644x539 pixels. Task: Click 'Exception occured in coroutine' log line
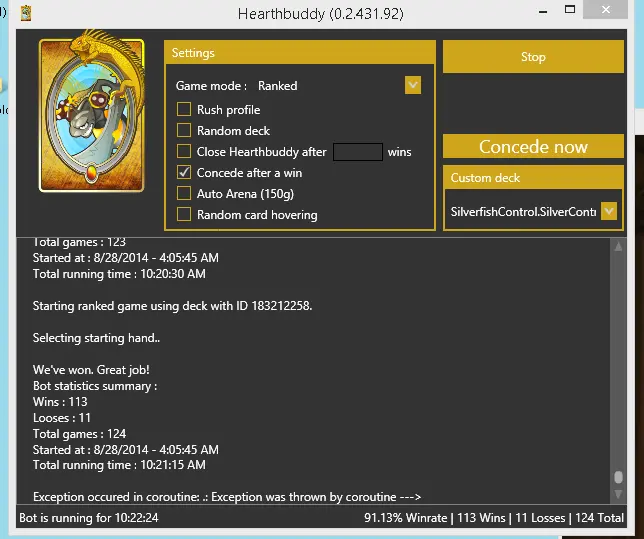click(227, 497)
